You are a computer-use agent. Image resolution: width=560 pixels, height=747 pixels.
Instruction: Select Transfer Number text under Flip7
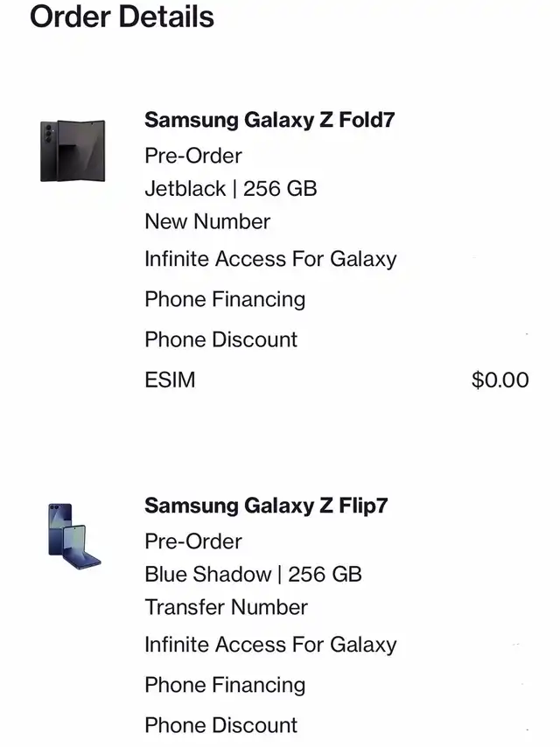point(227,607)
